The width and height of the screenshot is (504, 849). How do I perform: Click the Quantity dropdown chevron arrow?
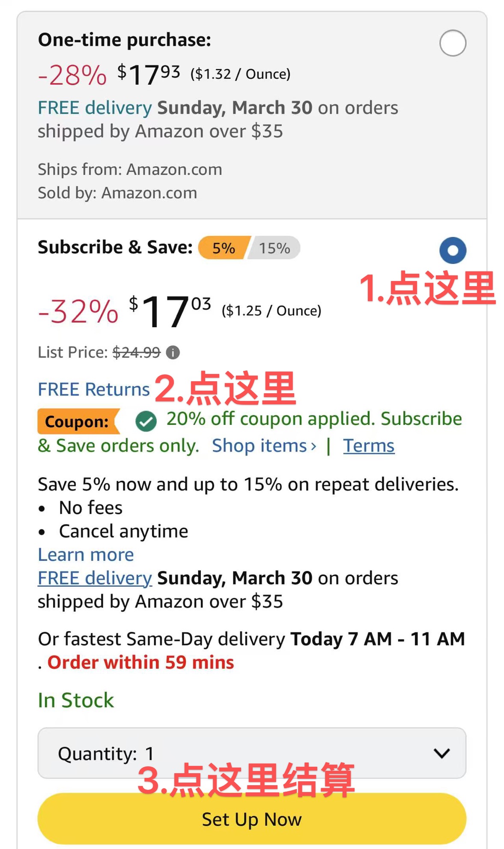(441, 753)
